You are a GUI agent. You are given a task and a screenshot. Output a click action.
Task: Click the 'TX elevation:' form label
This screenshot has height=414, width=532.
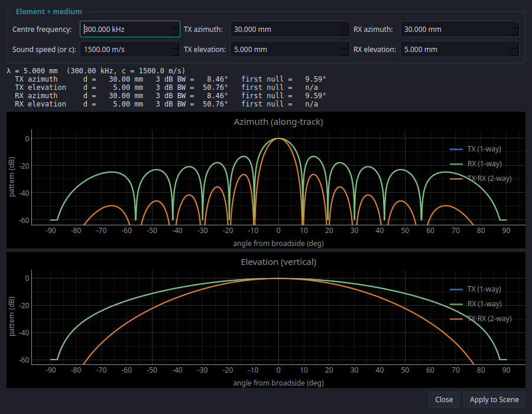205,50
